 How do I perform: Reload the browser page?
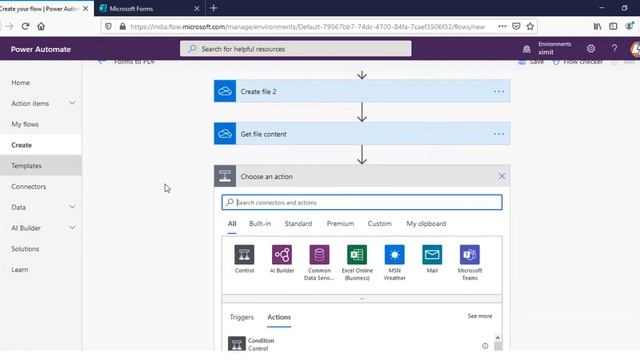[25, 27]
